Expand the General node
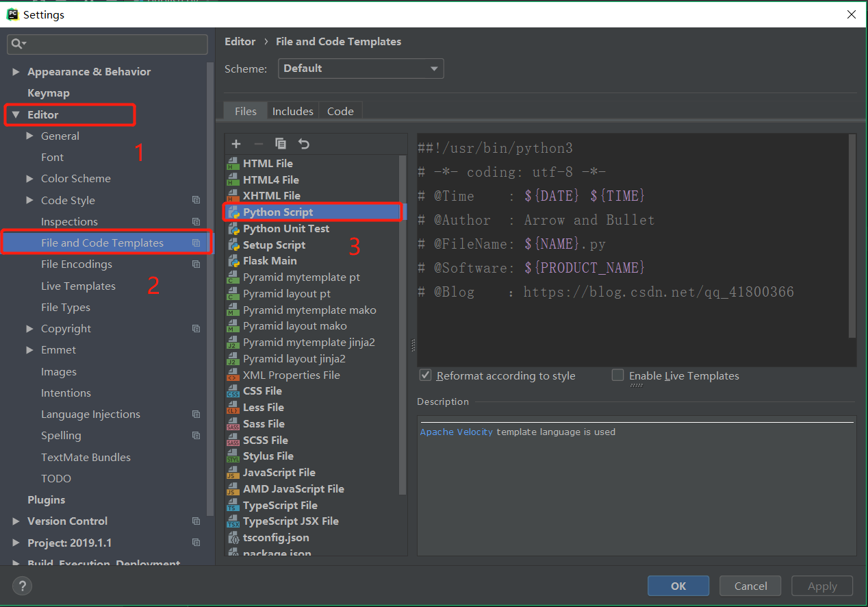 click(x=29, y=136)
